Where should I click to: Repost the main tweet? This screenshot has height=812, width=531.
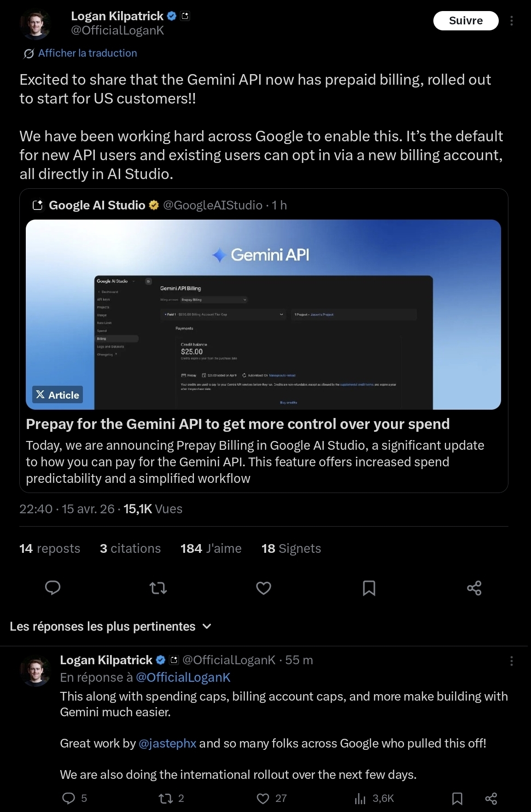158,588
